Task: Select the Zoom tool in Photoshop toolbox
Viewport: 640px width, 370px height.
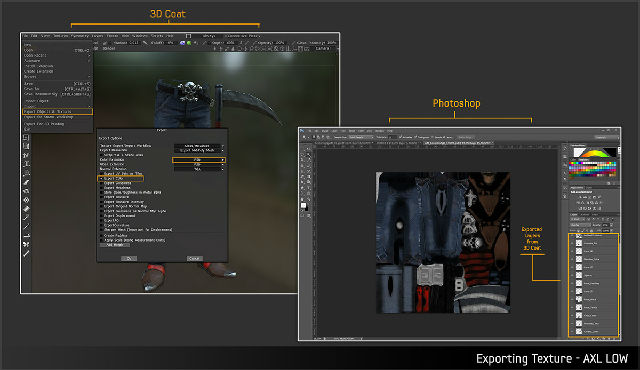Action: pyautogui.click(x=308, y=199)
